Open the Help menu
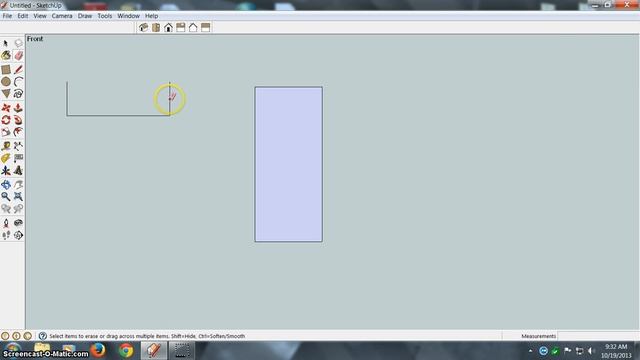640x360 pixels. pyautogui.click(x=151, y=16)
